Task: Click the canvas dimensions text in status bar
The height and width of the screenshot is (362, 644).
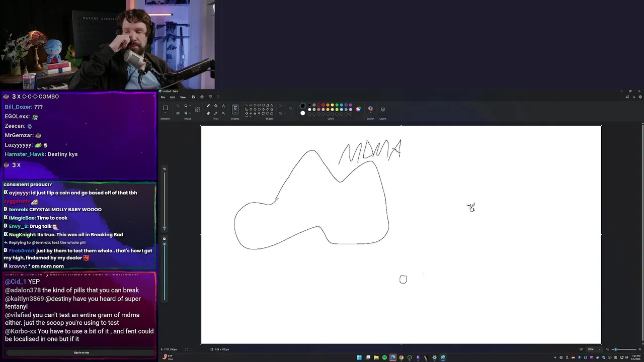Action: 221,349
